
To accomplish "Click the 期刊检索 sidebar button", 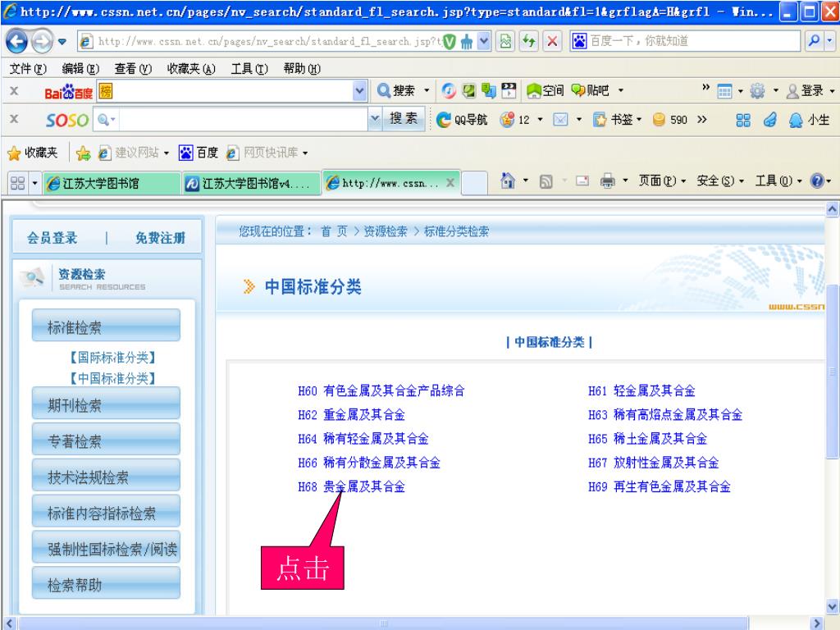I will [106, 404].
